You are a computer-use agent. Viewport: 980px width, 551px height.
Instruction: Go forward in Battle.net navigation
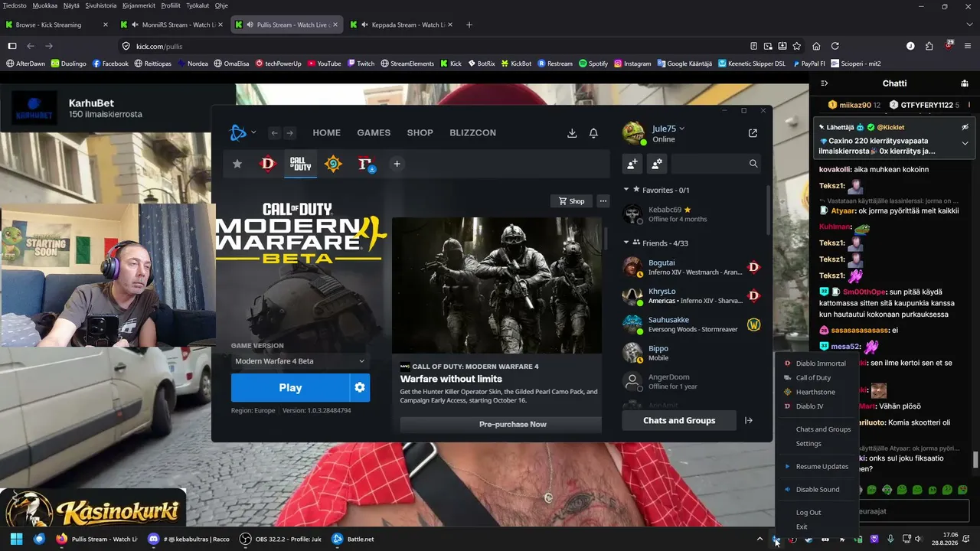(x=289, y=133)
